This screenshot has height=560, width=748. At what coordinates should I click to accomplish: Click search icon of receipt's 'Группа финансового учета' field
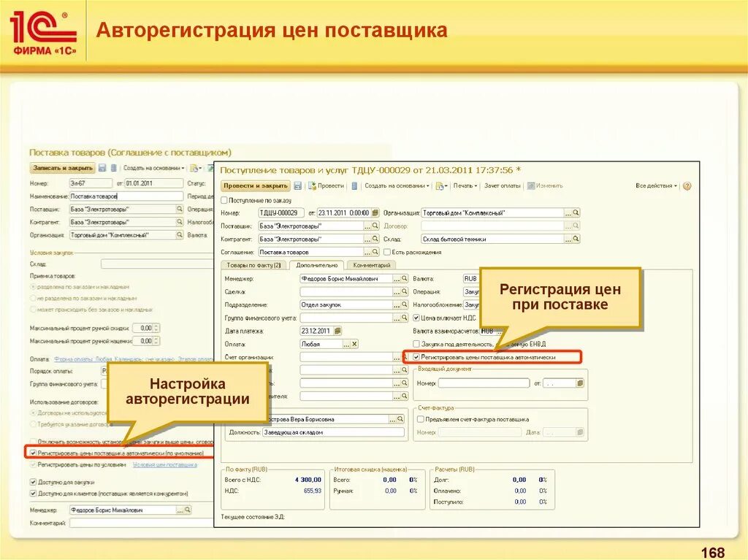[405, 317]
